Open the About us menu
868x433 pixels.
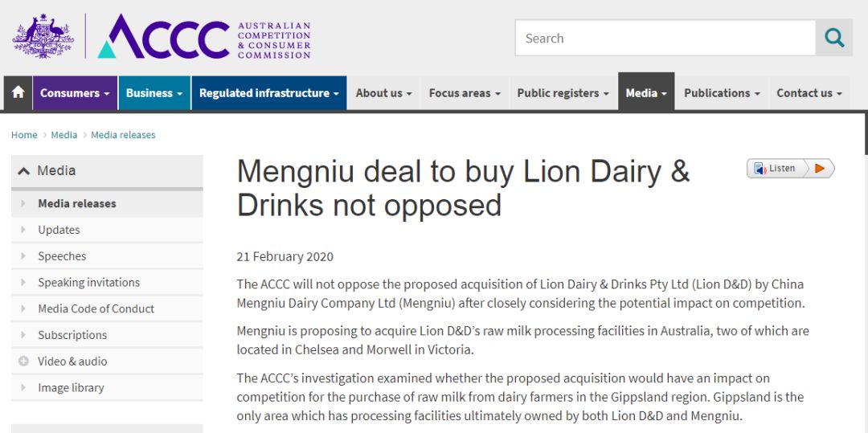coord(383,93)
